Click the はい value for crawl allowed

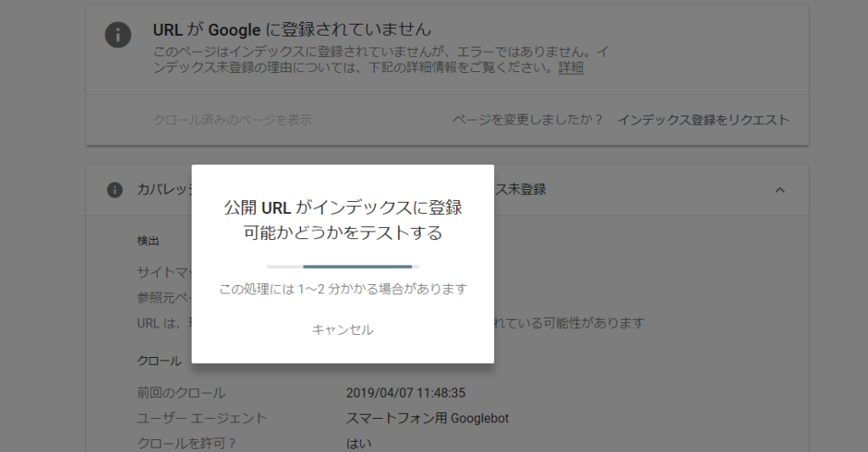click(359, 444)
